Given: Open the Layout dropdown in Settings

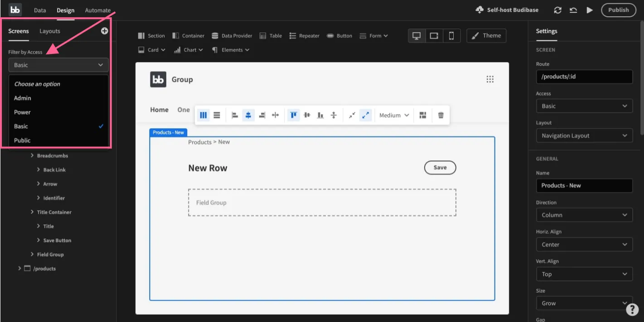Looking at the screenshot, I should tap(584, 135).
